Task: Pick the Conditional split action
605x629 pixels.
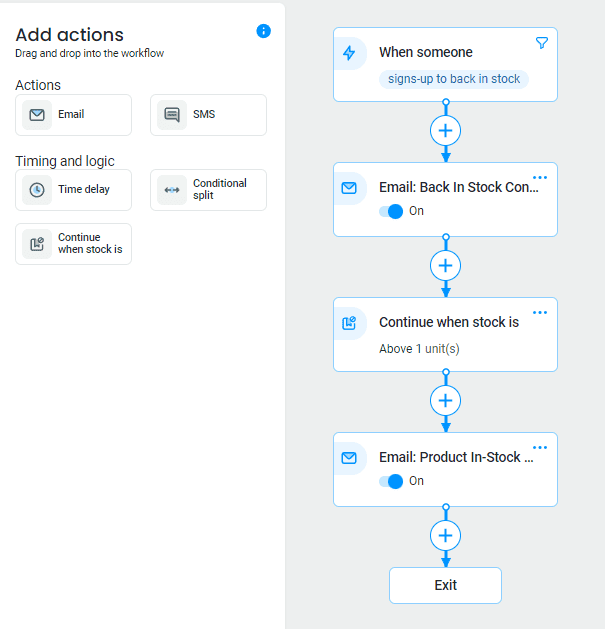Action: pos(208,190)
